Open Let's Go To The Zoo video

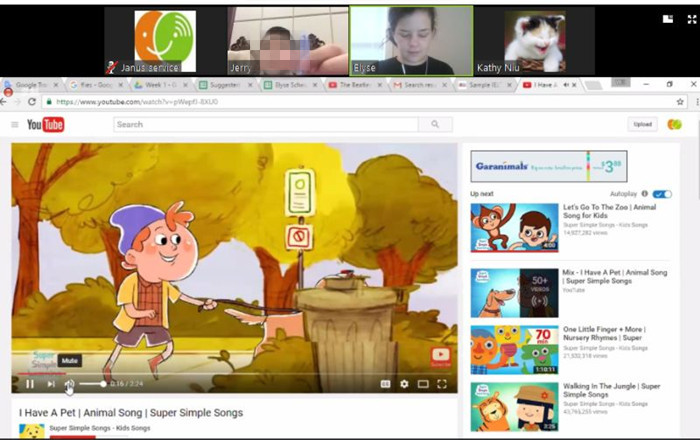coord(609,211)
